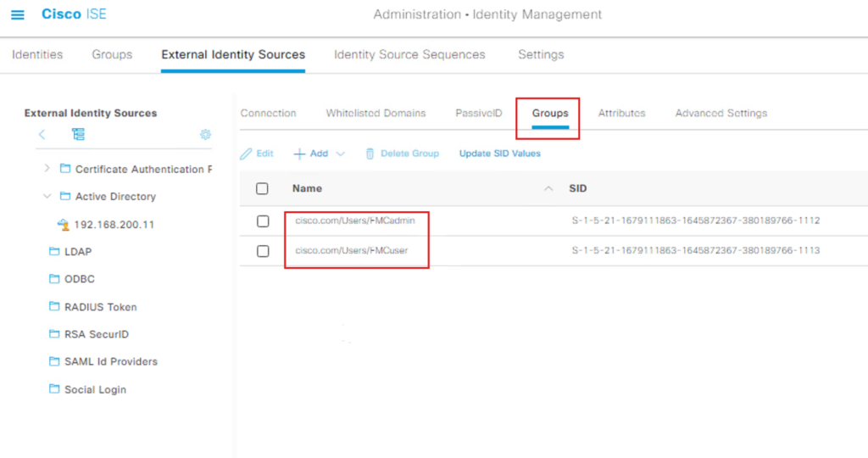Viewport: 868px width, 458px height.
Task: Sort the table by Name column
Action: click(307, 188)
